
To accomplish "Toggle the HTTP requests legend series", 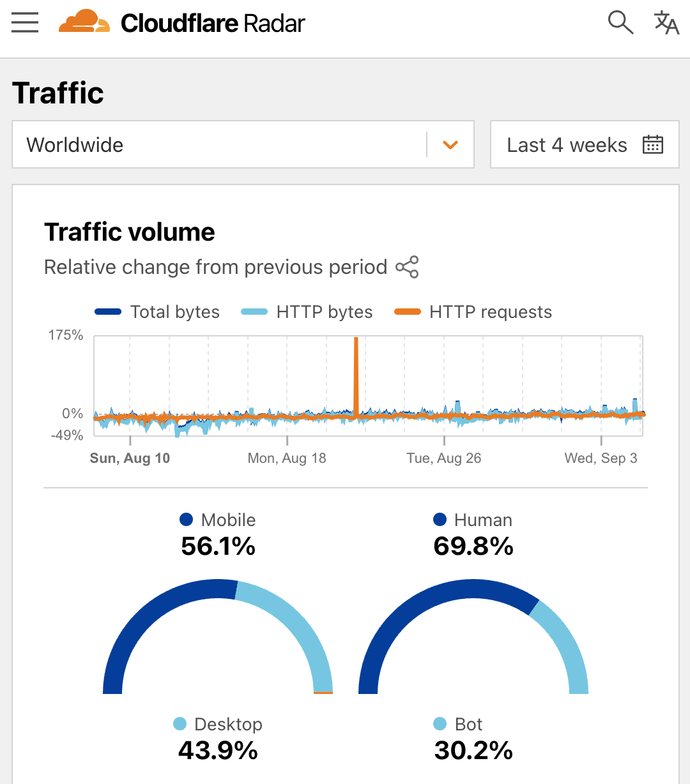I will 473,312.
